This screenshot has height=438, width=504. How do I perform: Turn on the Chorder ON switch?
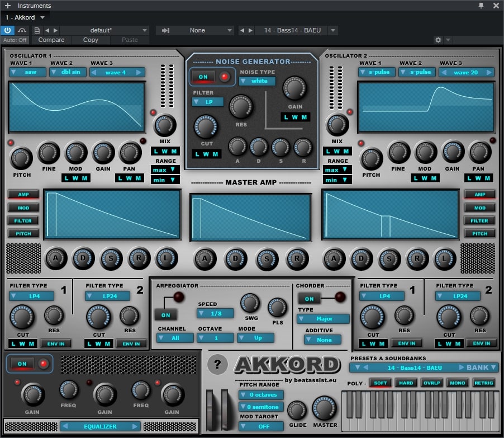[309, 299]
